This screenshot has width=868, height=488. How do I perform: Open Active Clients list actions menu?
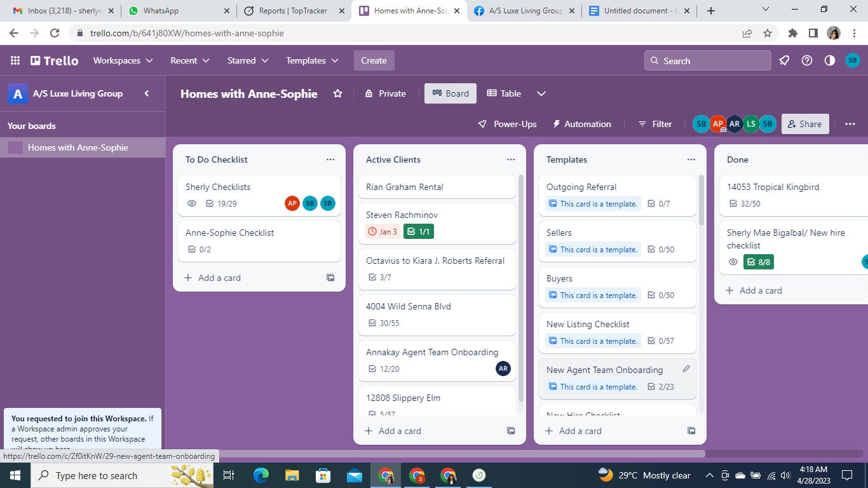tap(511, 159)
